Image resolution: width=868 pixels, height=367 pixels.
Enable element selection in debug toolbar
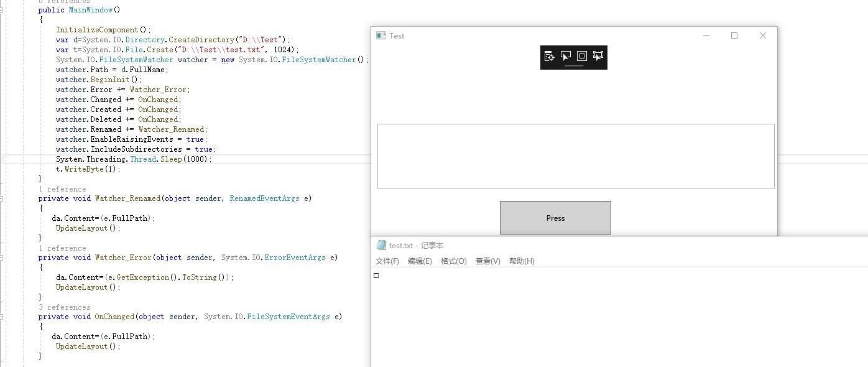point(565,56)
